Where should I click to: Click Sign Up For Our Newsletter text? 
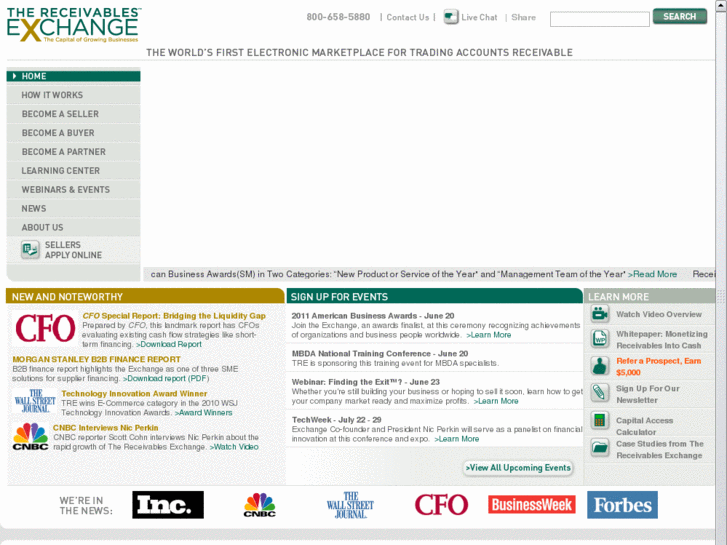648,394
